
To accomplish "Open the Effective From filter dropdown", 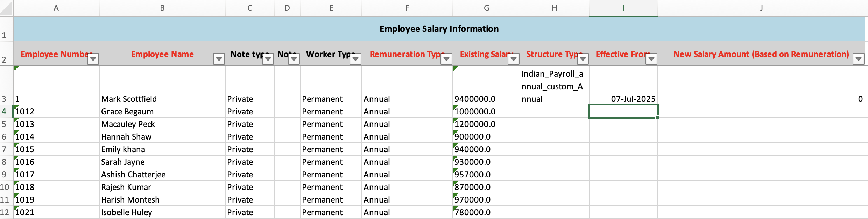I will (651, 59).
